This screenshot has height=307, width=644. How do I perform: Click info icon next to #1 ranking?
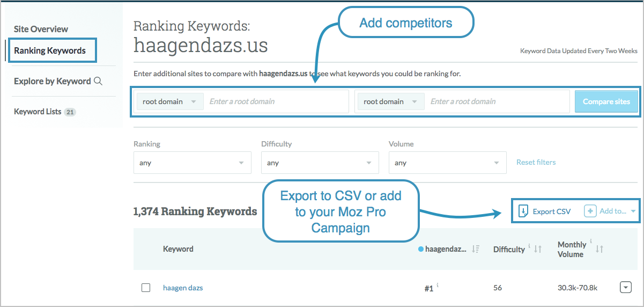tap(437, 286)
